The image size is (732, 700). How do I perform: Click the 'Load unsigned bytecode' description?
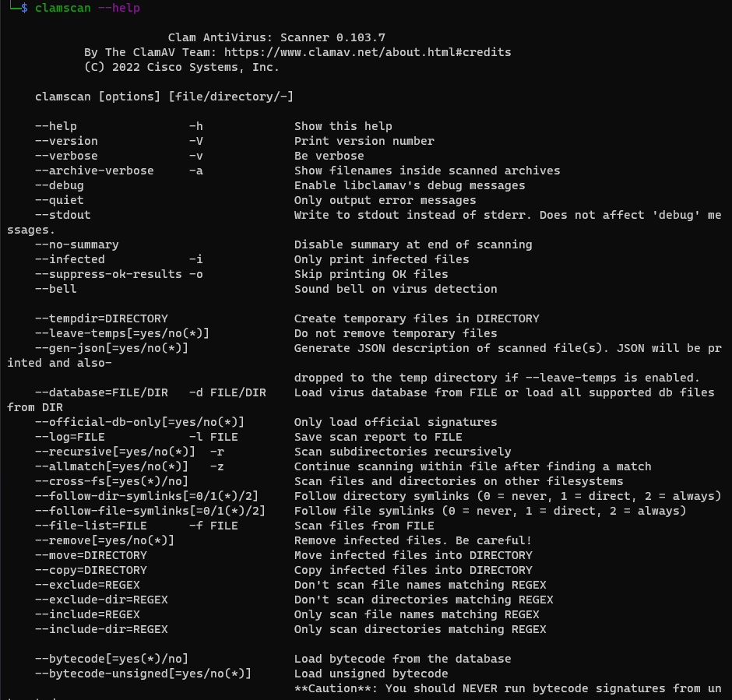371,674
